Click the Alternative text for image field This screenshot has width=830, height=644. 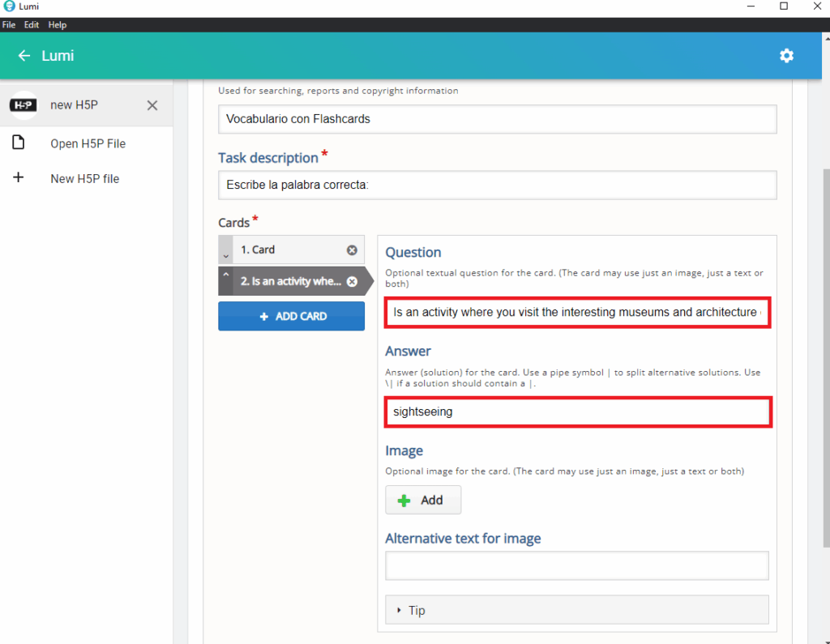coord(576,565)
